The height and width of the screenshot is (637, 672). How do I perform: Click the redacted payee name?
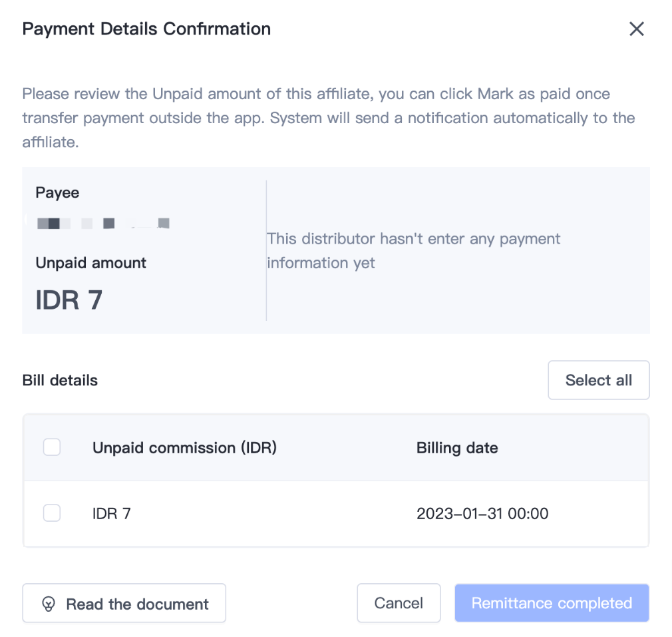click(103, 224)
